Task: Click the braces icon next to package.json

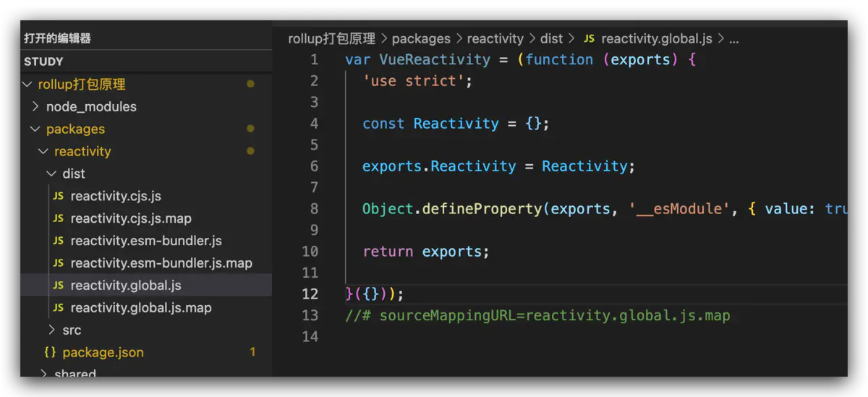Action: tap(50, 352)
